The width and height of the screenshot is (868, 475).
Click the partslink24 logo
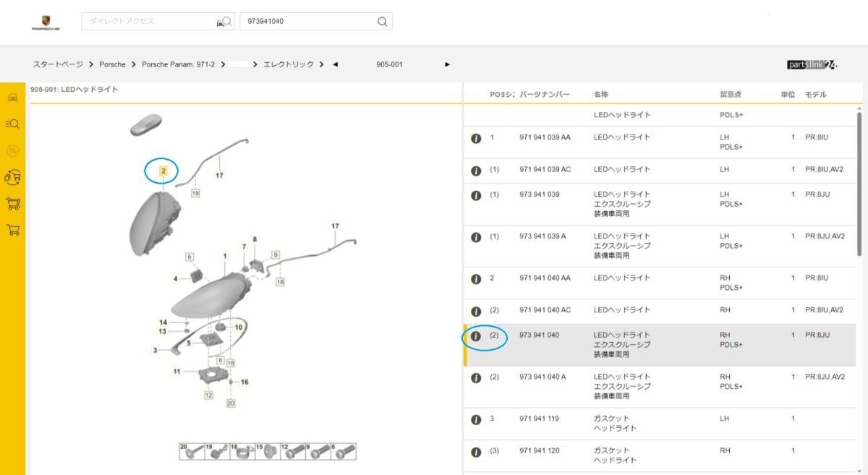point(812,64)
